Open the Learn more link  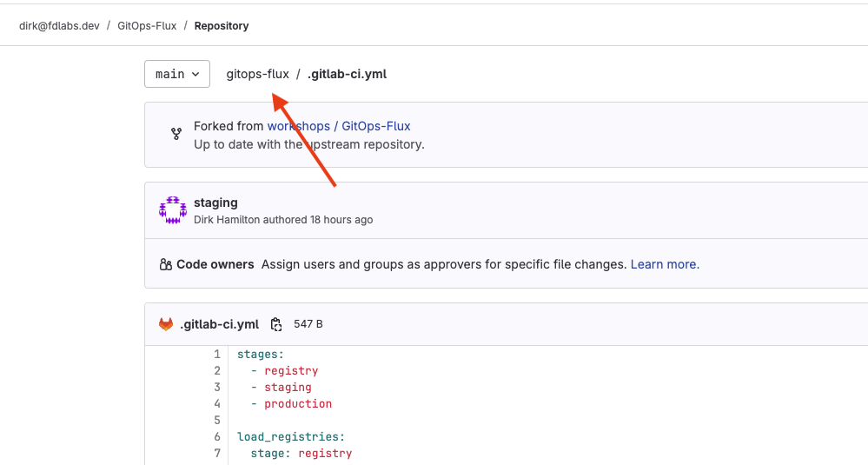[x=665, y=264]
